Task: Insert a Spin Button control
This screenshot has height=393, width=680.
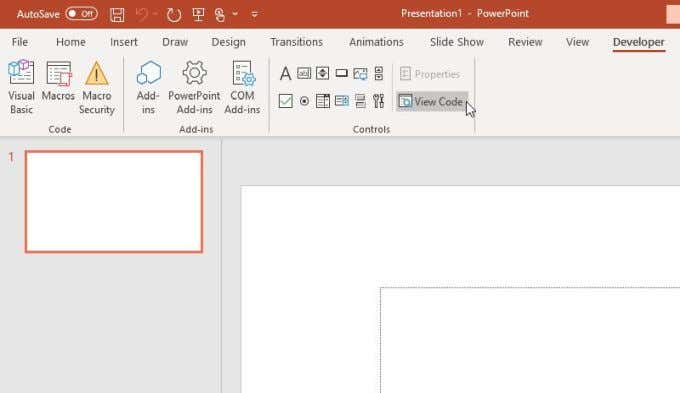Action: click(322, 73)
